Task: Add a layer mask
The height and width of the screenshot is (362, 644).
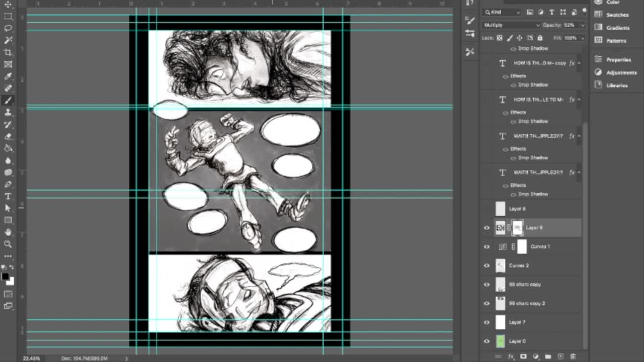Action: coord(523,356)
